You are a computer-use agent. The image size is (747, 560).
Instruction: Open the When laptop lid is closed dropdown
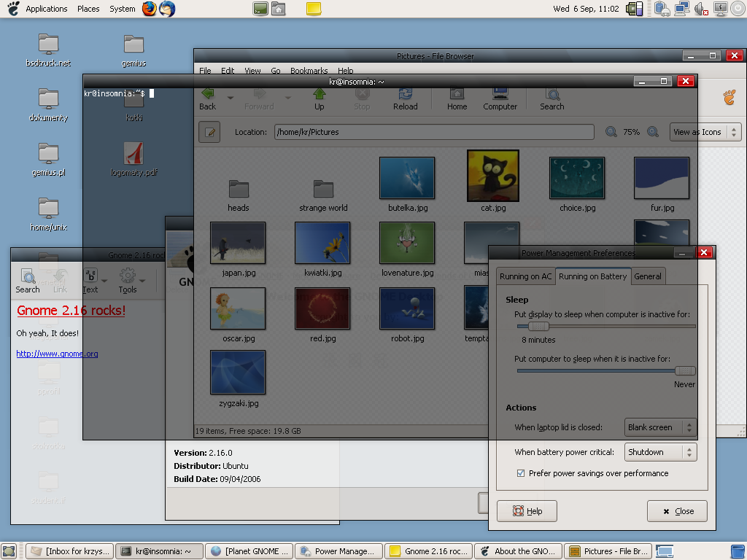pyautogui.click(x=660, y=427)
